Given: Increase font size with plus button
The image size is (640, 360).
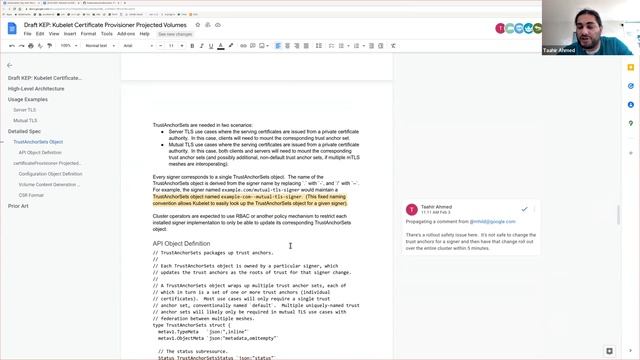Looking at the screenshot, I should coord(182,46).
